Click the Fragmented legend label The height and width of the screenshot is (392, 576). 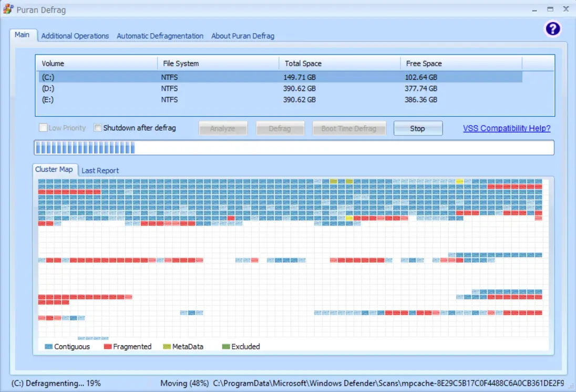(132, 346)
